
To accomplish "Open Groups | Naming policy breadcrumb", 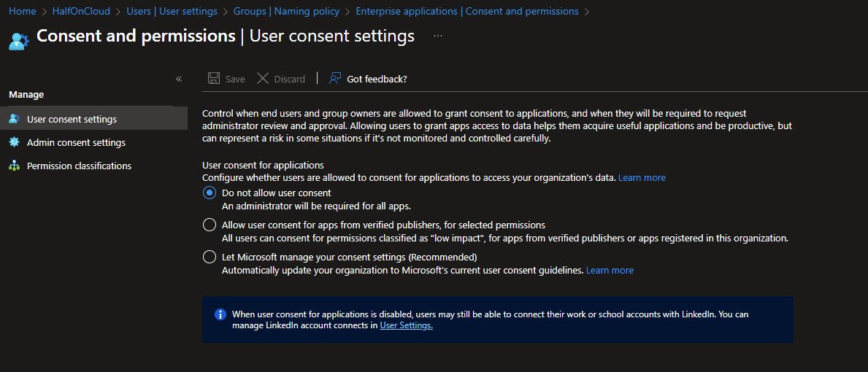I will [x=286, y=11].
